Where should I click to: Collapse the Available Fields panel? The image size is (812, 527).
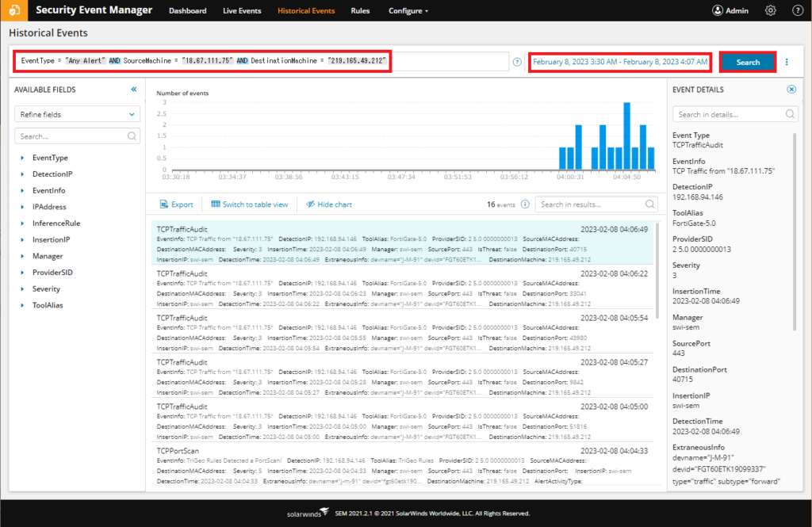133,90
